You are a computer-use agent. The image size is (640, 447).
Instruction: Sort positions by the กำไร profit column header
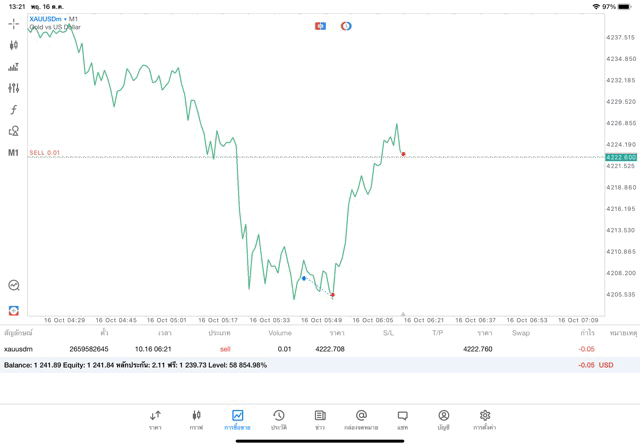587,333
